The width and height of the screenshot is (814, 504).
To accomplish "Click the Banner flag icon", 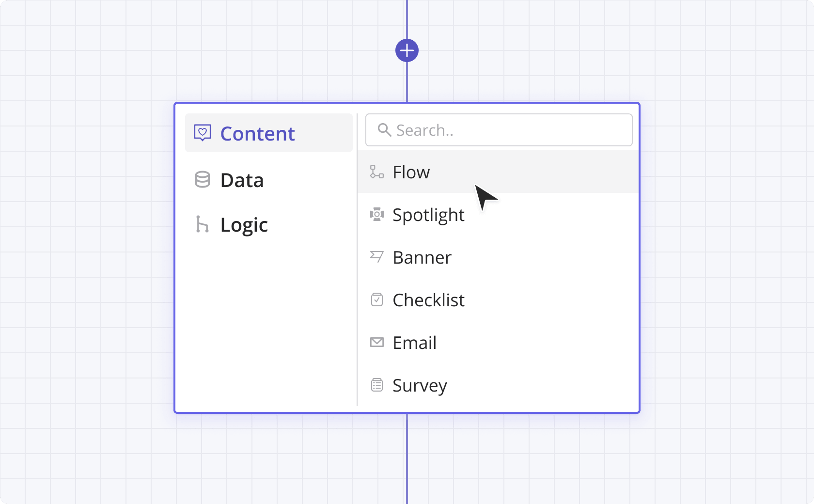I will point(376,257).
